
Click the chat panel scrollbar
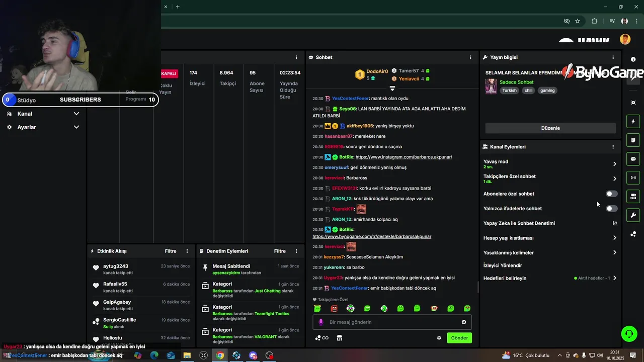click(x=478, y=288)
